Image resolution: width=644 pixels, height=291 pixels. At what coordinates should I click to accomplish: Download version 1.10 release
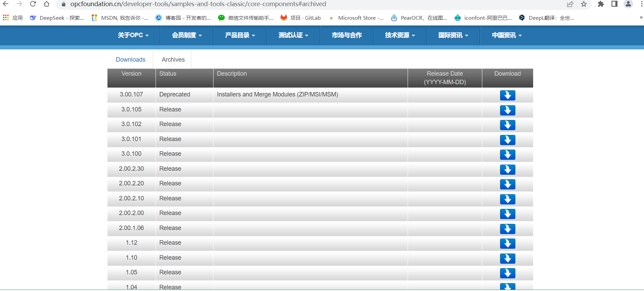pos(508,259)
